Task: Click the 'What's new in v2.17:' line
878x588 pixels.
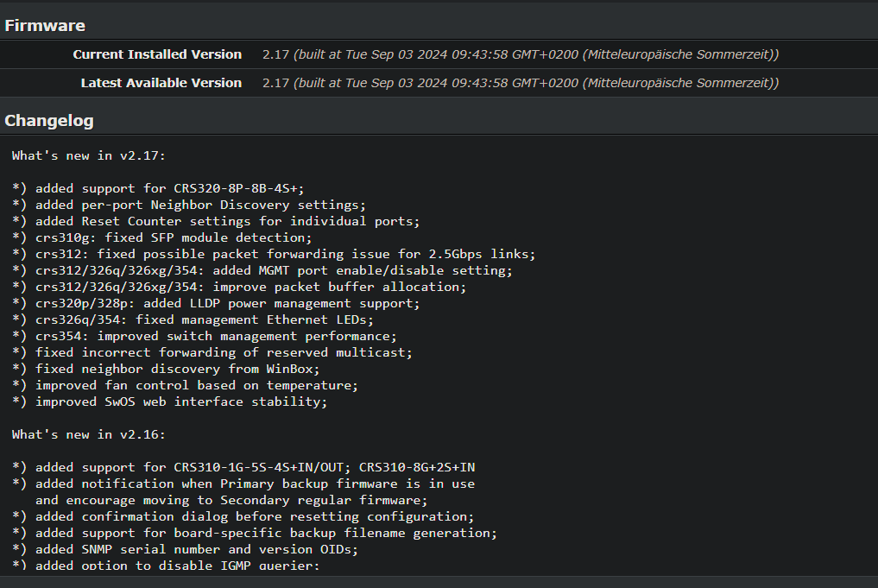Action: point(88,155)
